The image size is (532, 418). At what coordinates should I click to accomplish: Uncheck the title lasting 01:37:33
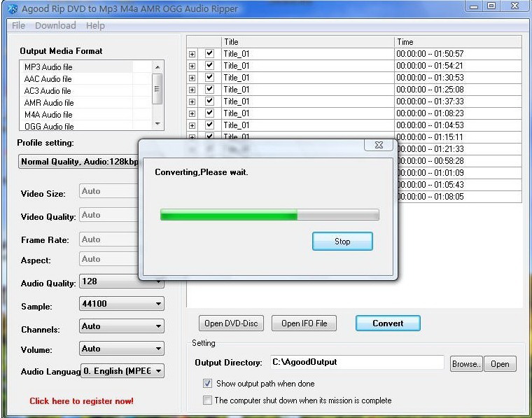tap(210, 101)
